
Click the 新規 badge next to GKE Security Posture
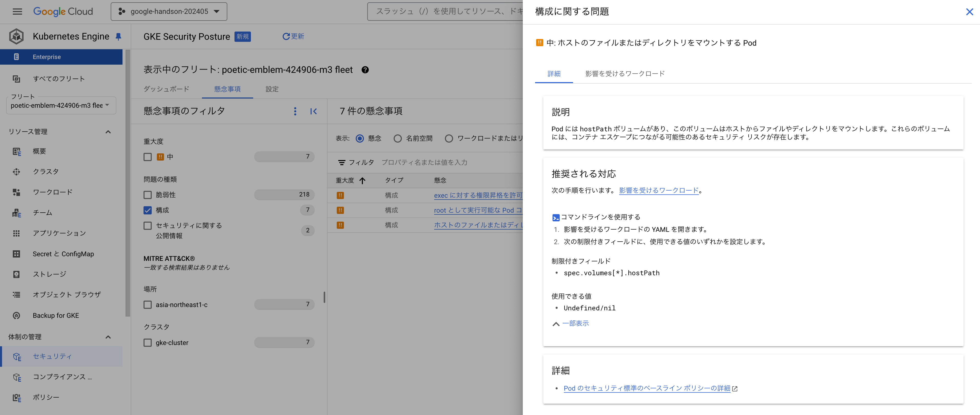[242, 37]
